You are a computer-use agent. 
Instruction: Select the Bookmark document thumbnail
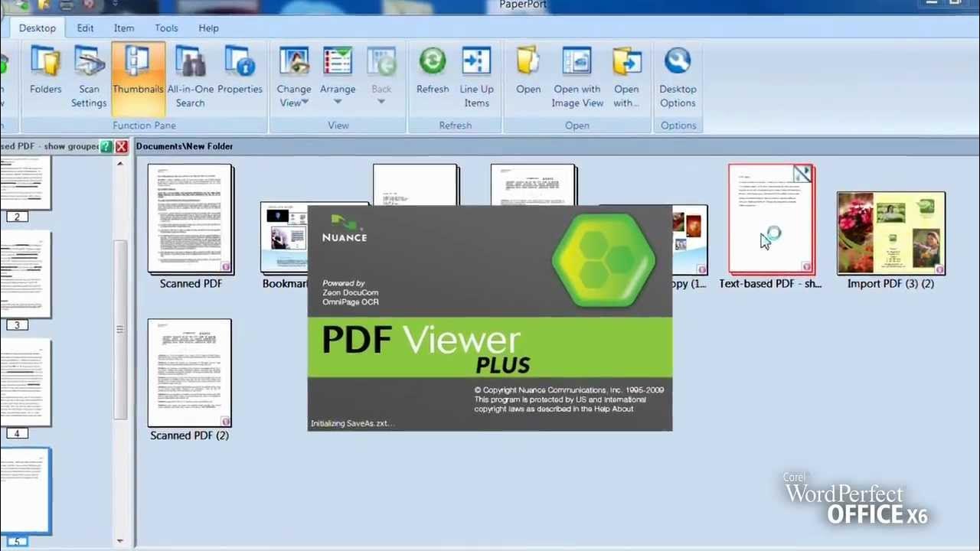283,237
